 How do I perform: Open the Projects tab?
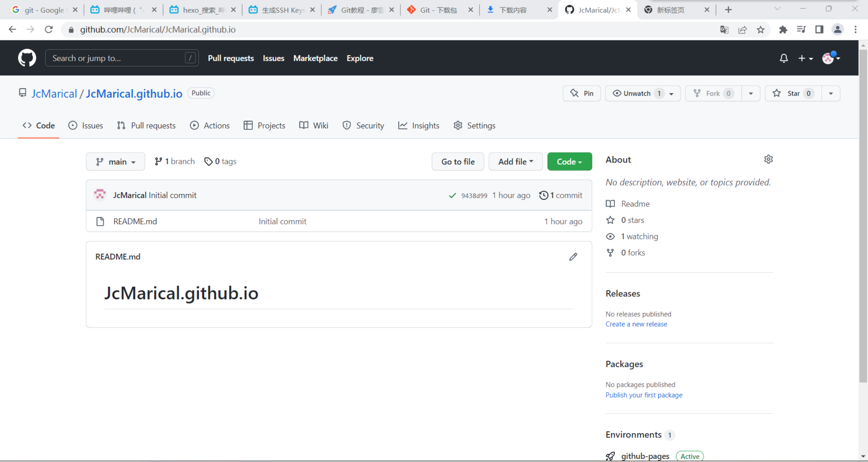[264, 126]
